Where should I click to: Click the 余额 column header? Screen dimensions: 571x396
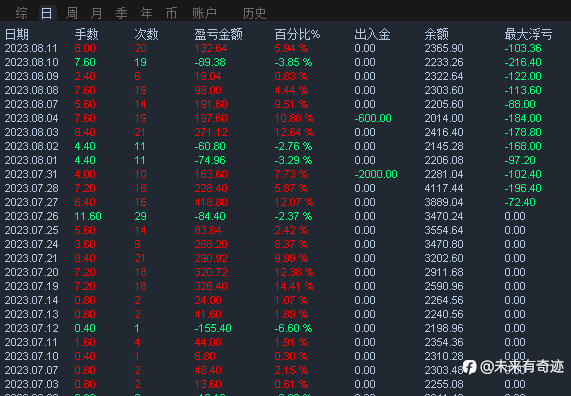(437, 34)
